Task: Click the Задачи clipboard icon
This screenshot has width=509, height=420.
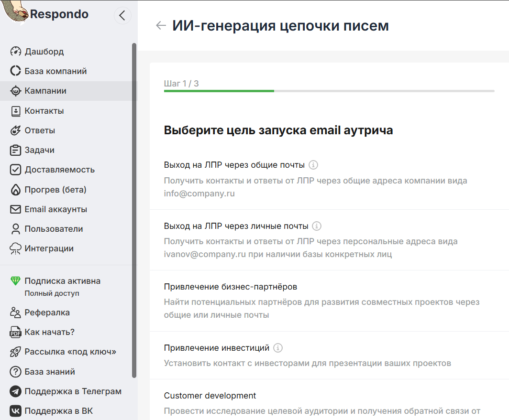Action: pyautogui.click(x=15, y=150)
